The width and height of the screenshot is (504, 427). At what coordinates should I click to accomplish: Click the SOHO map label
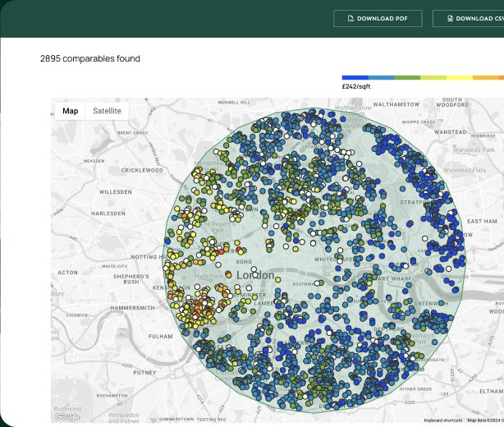(244, 262)
